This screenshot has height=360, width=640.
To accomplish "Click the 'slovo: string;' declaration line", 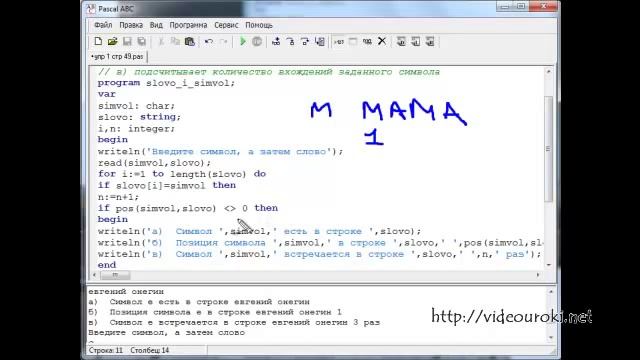I will [139, 117].
